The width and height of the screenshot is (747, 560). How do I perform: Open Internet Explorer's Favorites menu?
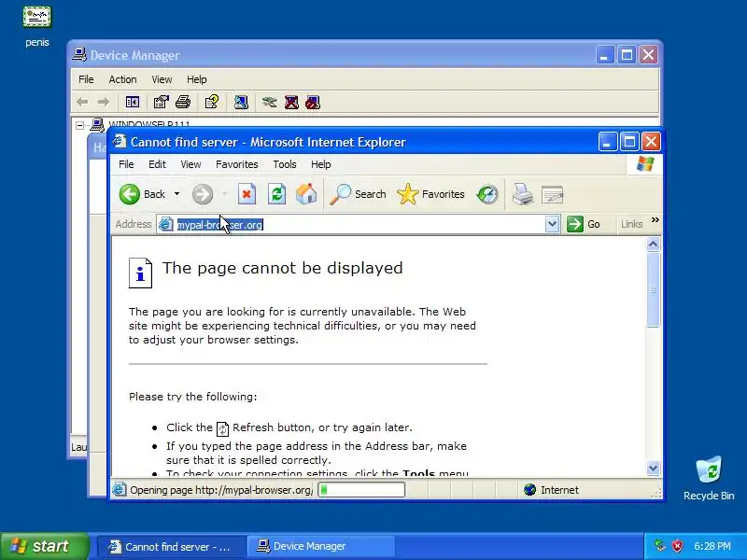237,164
